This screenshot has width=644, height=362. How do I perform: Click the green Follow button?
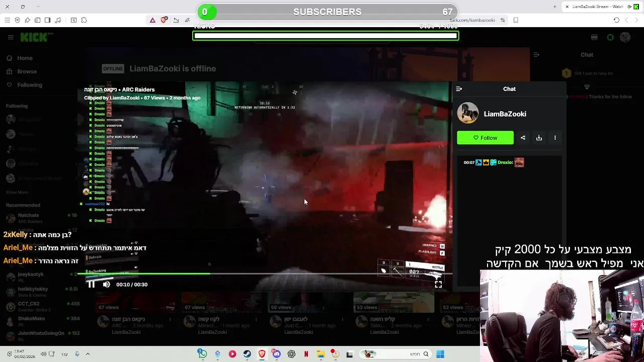click(485, 138)
